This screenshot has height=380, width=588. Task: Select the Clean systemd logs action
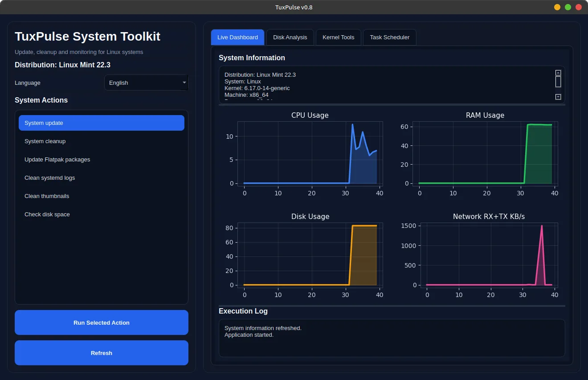101,178
